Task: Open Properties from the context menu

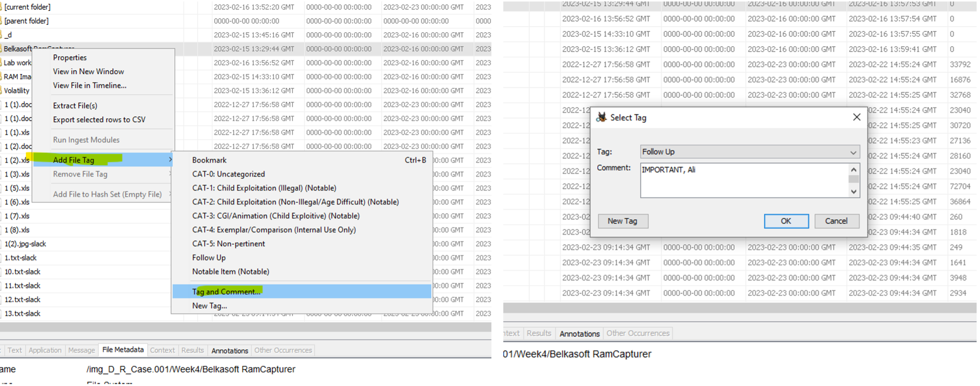Action: 70,57
